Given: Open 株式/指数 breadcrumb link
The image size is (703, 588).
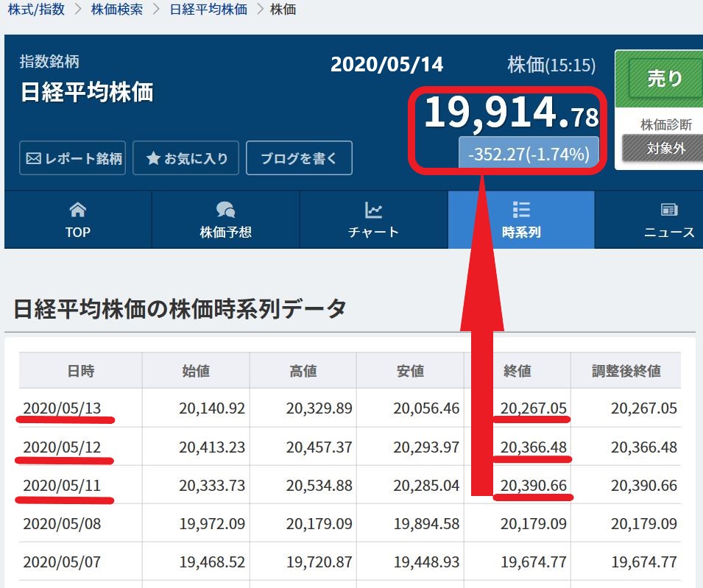Looking at the screenshot, I should coord(36,10).
